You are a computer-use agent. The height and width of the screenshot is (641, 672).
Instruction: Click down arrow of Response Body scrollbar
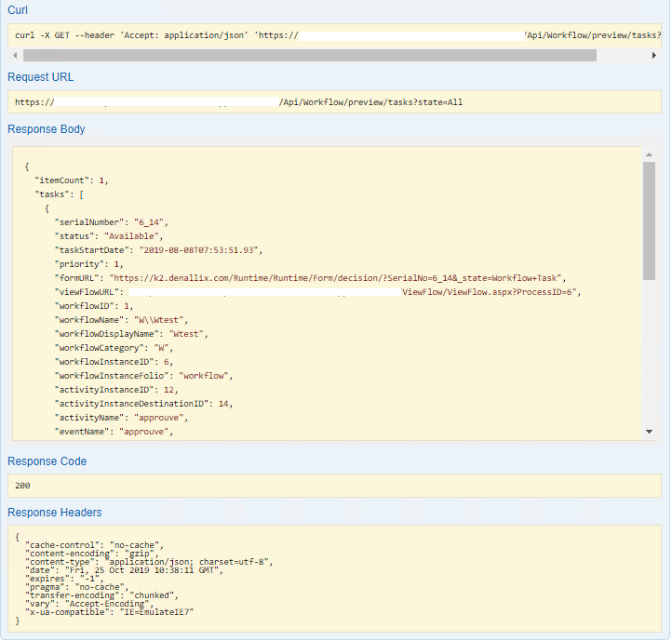649,431
